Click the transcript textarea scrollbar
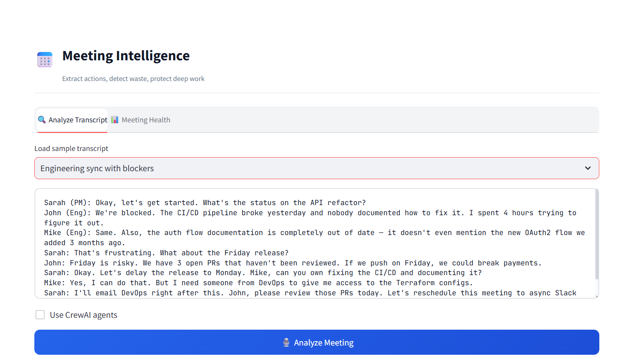The height and width of the screenshot is (364, 635). [x=597, y=233]
